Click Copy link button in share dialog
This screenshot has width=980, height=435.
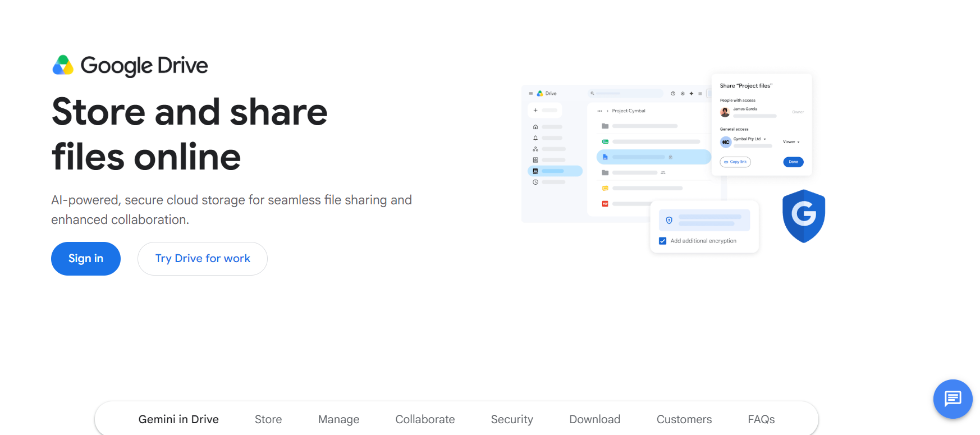[735, 162]
